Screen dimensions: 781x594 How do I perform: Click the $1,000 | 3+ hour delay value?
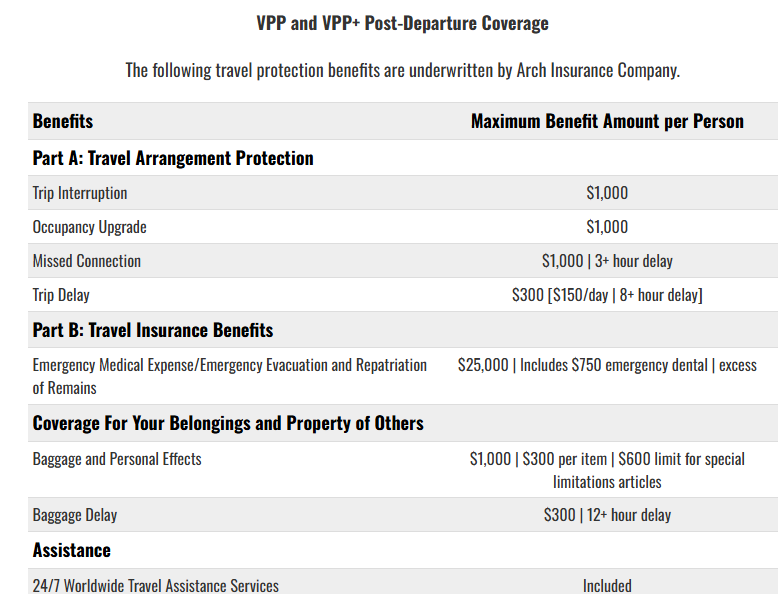[x=607, y=261]
